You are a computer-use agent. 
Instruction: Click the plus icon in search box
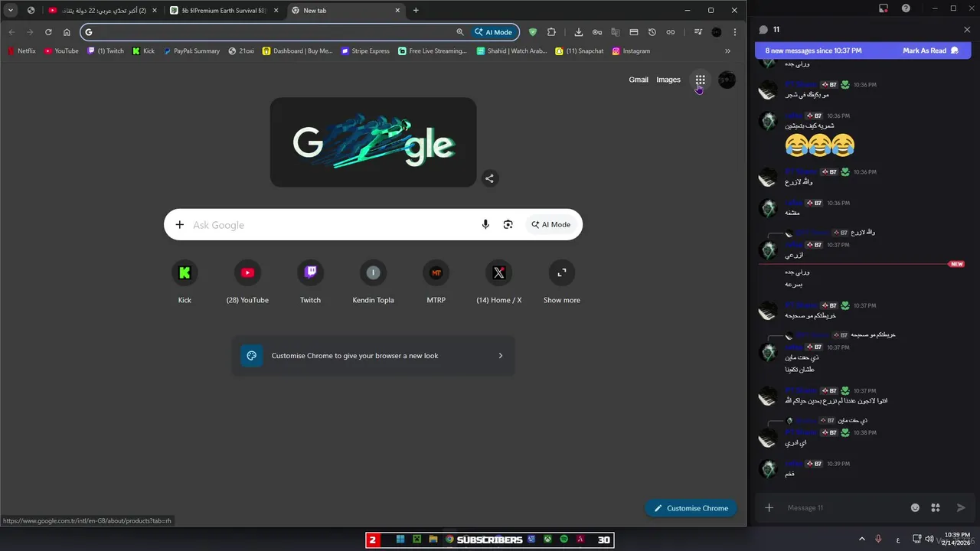(x=180, y=225)
